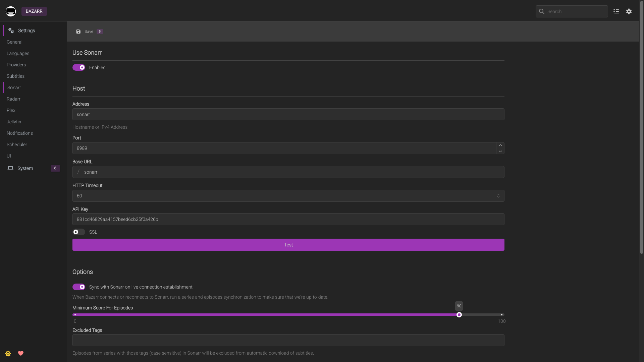644x362 pixels.
Task: Enable the SSL toggle
Action: [79, 232]
